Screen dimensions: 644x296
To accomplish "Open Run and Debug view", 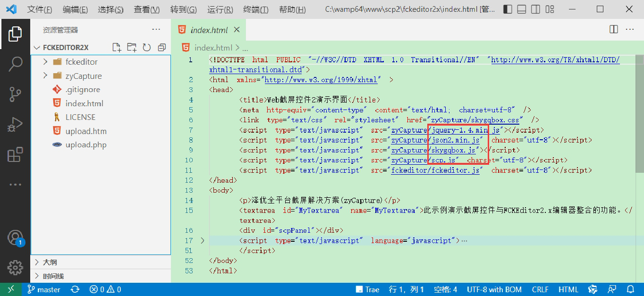I will 15,125.
